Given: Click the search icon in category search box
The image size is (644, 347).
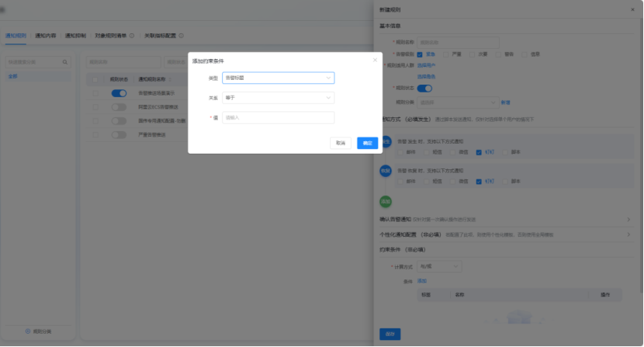Looking at the screenshot, I should point(64,61).
